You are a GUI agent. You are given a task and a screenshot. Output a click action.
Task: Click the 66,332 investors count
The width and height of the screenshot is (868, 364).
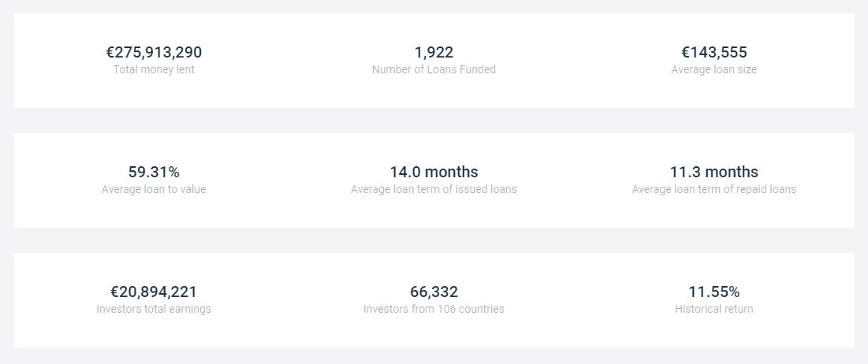434,292
